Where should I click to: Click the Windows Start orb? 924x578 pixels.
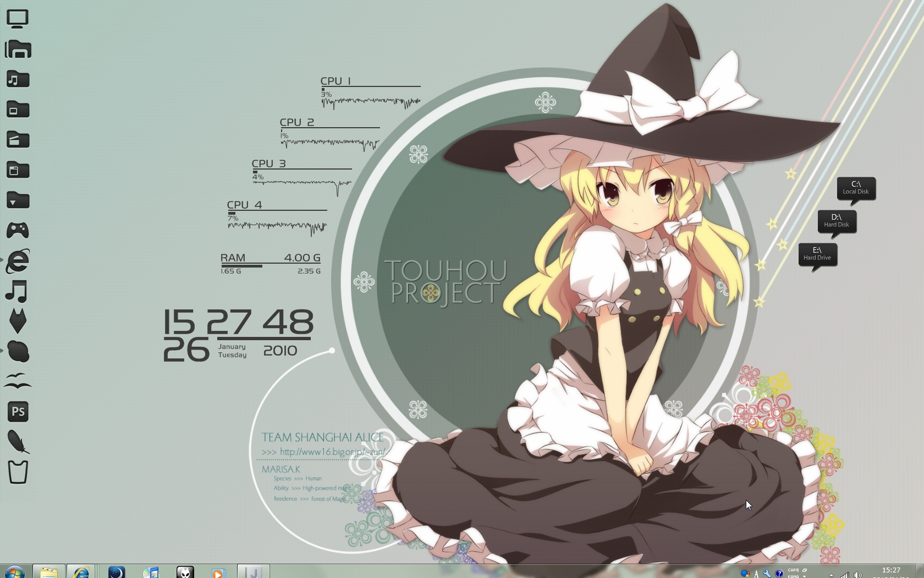click(x=14, y=572)
